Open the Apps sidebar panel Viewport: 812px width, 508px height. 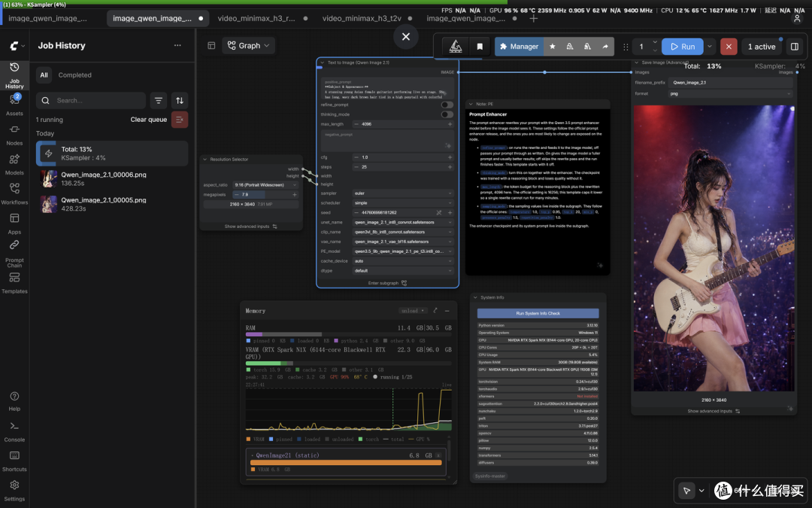pyautogui.click(x=14, y=223)
